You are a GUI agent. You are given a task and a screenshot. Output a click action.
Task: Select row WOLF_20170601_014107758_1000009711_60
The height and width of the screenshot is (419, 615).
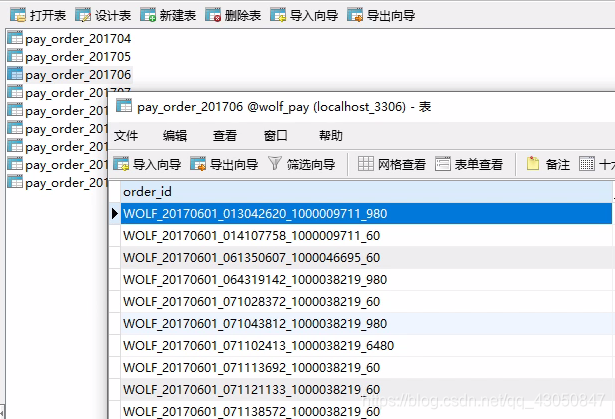click(366, 235)
